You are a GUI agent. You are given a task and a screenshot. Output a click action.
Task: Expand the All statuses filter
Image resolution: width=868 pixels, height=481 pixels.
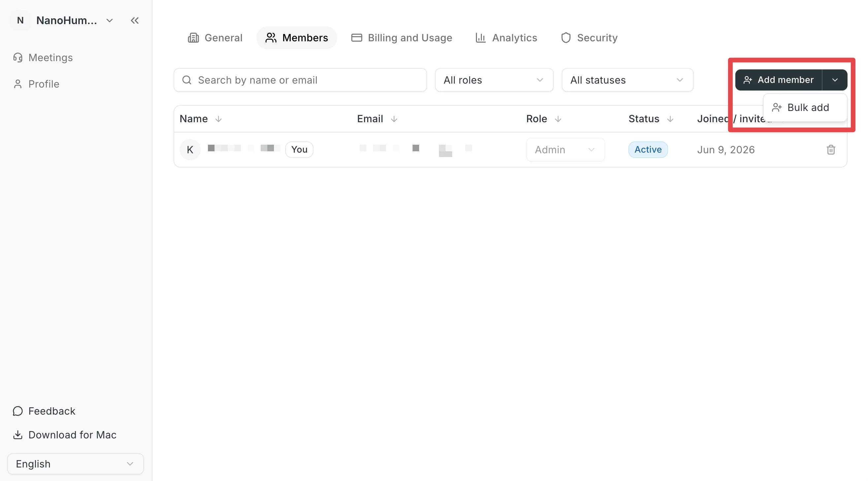tap(627, 80)
